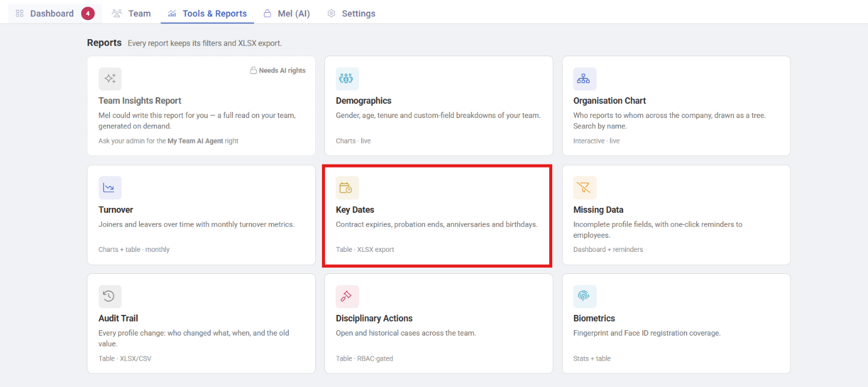This screenshot has height=387, width=868.
Task: Click the 'Charts + table · monthly' text
Action: click(134, 249)
